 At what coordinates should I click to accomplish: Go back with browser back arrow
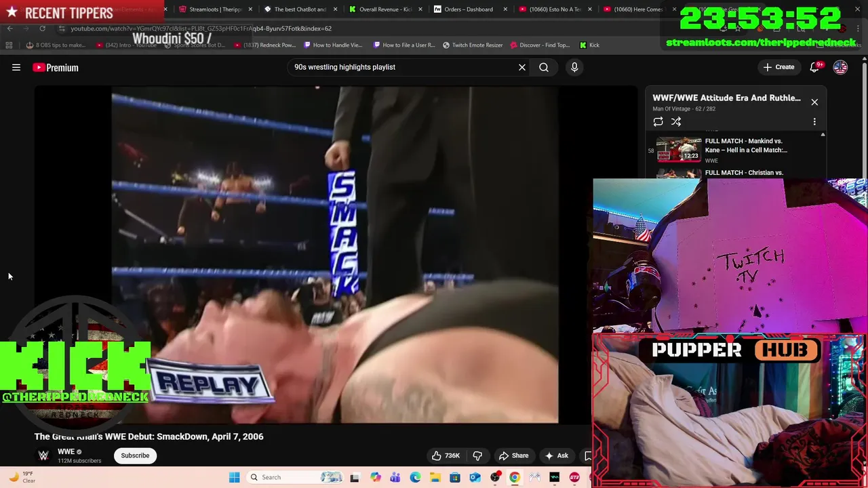9,28
